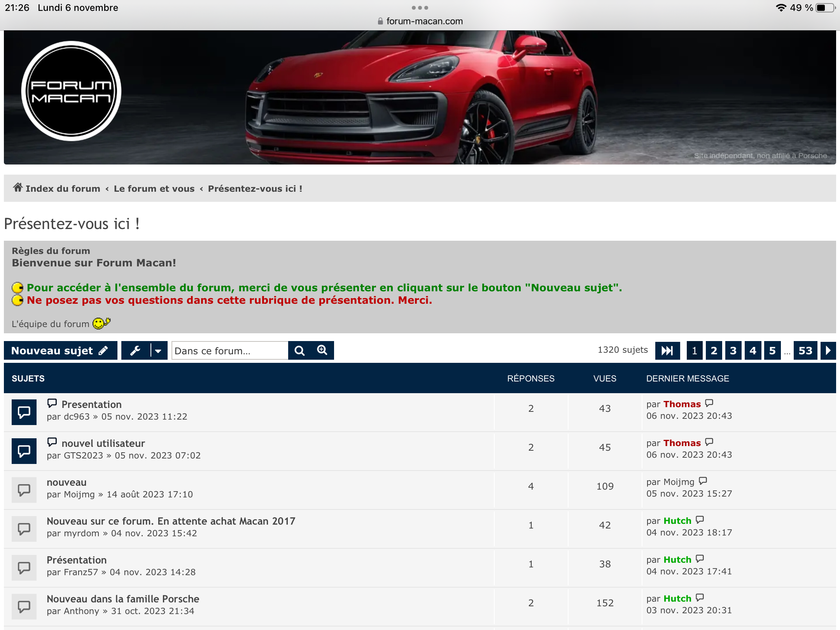Viewport: 840px width, 630px height.
Task: View the last post icon in the Presentation row
Action: (709, 403)
